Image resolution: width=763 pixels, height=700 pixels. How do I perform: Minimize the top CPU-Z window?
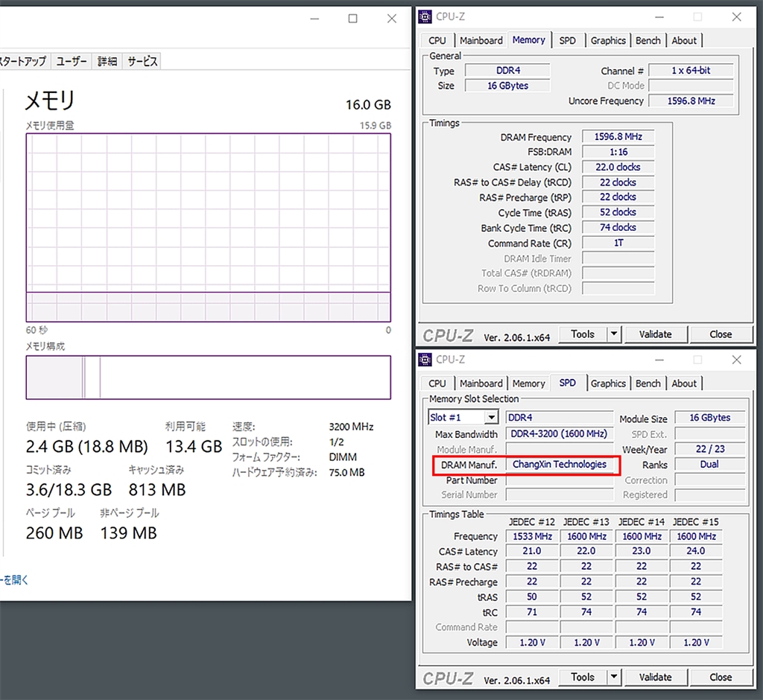(x=659, y=17)
